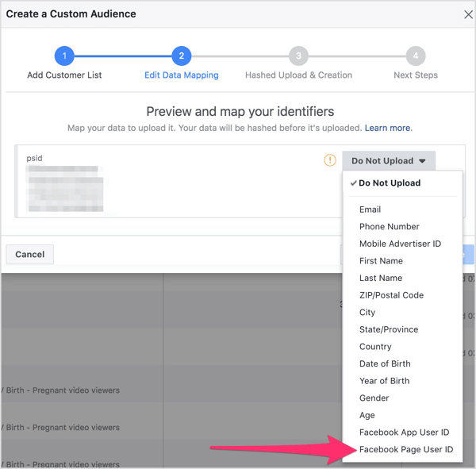Select Mobile Advertiser ID option
This screenshot has width=476, height=469.
point(400,244)
